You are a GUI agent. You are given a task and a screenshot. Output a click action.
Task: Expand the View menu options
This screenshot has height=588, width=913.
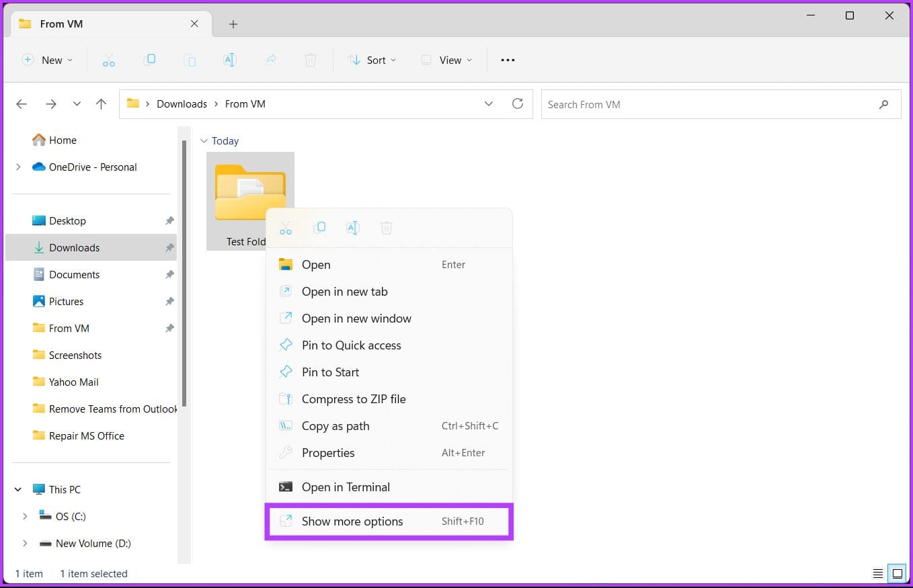click(446, 60)
